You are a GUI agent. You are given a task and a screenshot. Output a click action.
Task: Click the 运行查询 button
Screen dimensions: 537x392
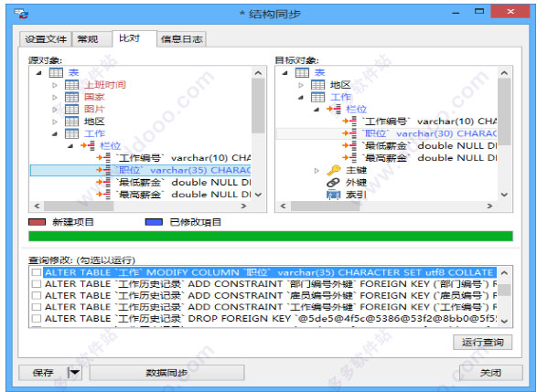point(482,342)
